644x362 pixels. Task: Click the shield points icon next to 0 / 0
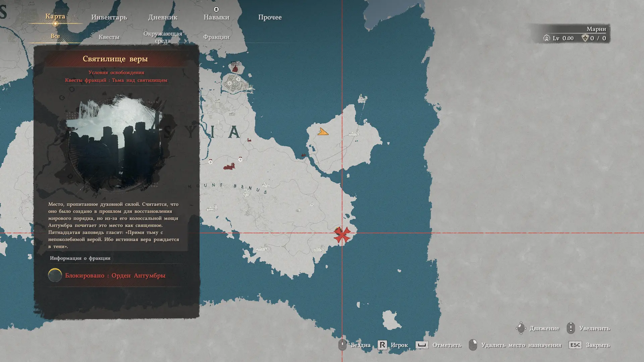(x=585, y=38)
